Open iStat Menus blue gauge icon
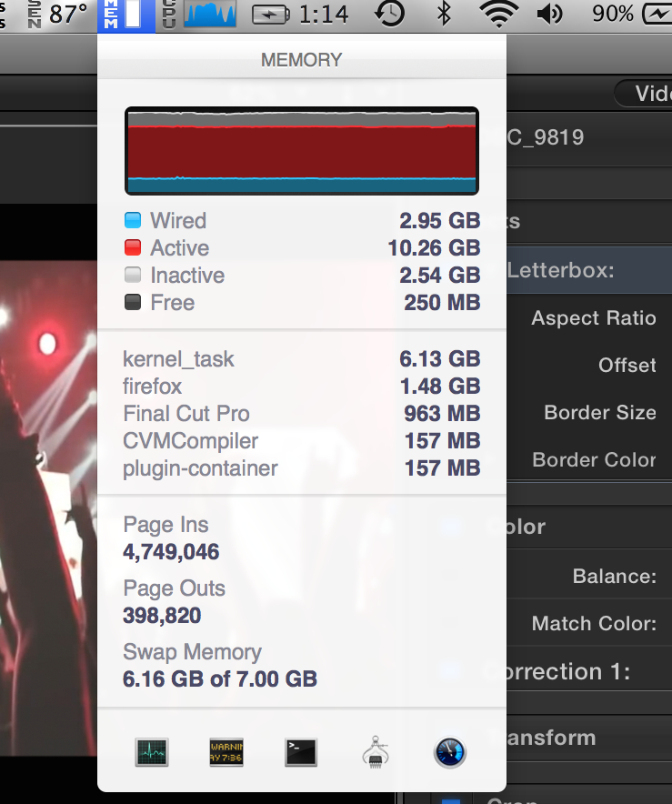Viewport: 672px width, 804px height. (x=449, y=752)
